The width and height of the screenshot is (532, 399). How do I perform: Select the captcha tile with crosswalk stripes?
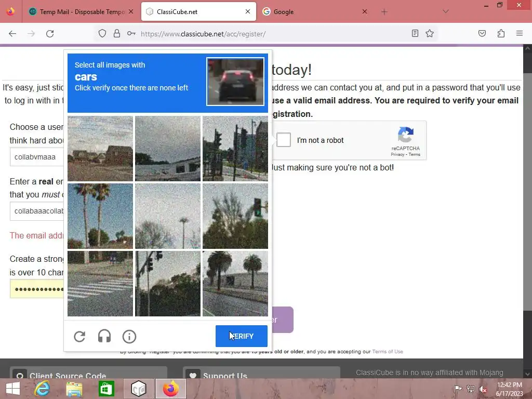[x=100, y=284]
